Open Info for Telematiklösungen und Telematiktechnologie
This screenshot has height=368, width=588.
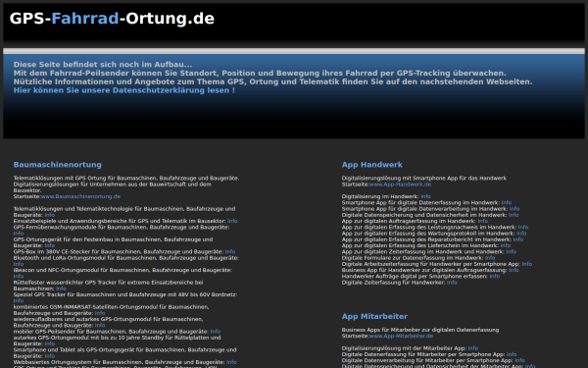[50, 215]
